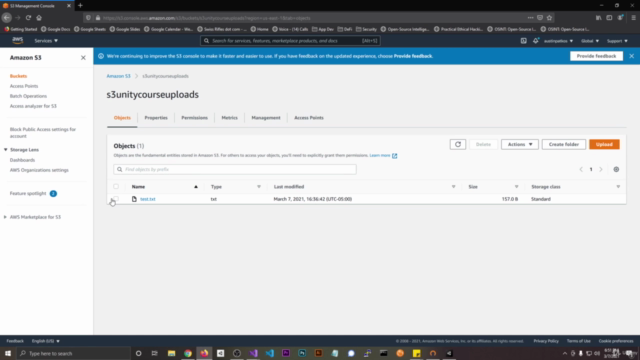The height and width of the screenshot is (360, 640).
Task: Sort by the Storage class column arrow
Action: click(618, 187)
